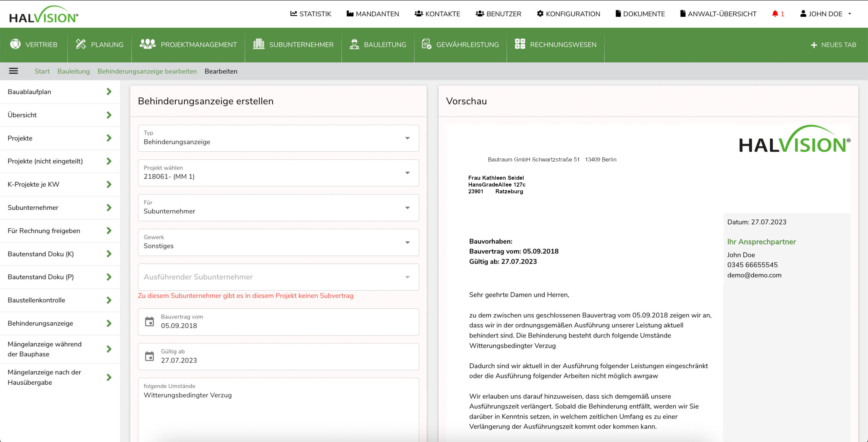The image size is (868, 442).
Task: Switch to the Planung tab
Action: [100, 45]
